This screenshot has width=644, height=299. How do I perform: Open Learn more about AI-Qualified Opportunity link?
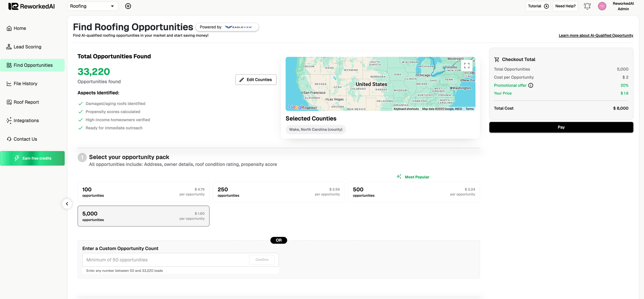click(x=596, y=35)
